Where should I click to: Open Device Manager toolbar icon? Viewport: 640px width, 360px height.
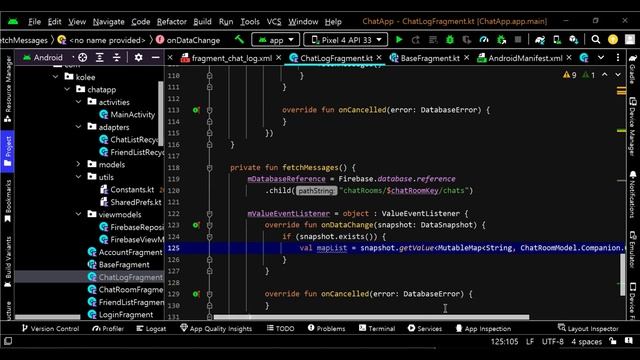(x=557, y=40)
